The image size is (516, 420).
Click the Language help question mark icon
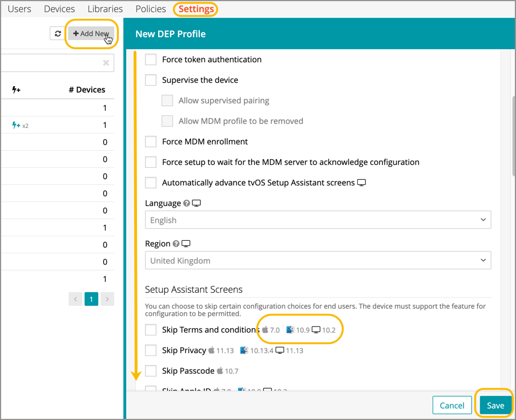186,203
